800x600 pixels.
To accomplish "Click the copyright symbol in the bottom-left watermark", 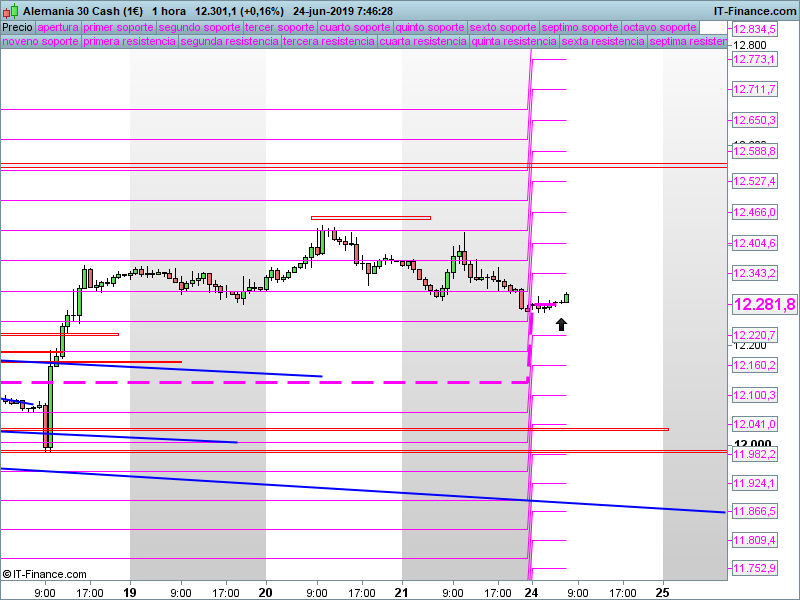I will (x=7, y=574).
